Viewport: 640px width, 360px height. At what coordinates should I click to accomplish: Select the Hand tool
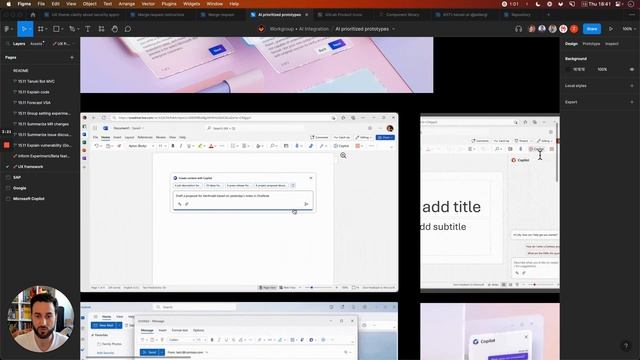click(x=115, y=29)
